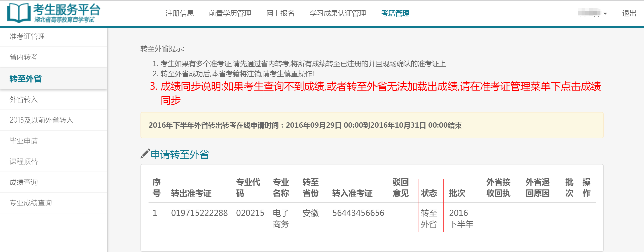Open 外省转入 sidebar item
Viewport: 644px width, 252px height.
24,100
